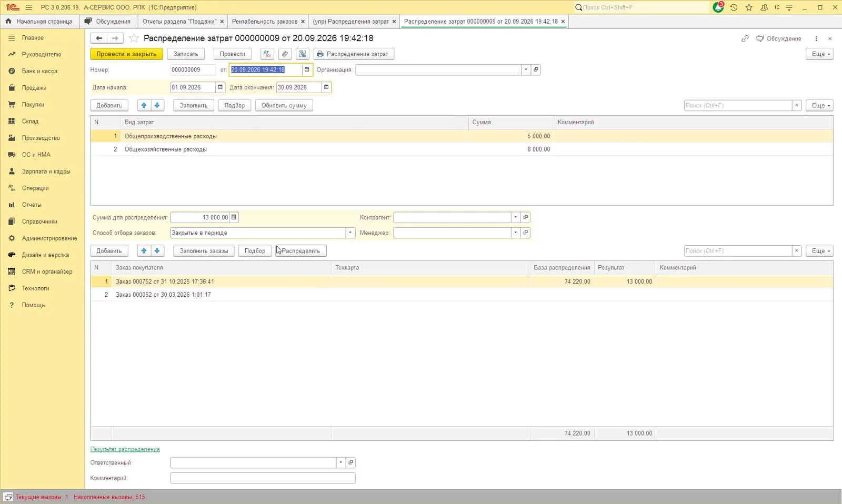The height and width of the screenshot is (504, 842).
Task: Open history clock icon
Action: click(734, 7)
